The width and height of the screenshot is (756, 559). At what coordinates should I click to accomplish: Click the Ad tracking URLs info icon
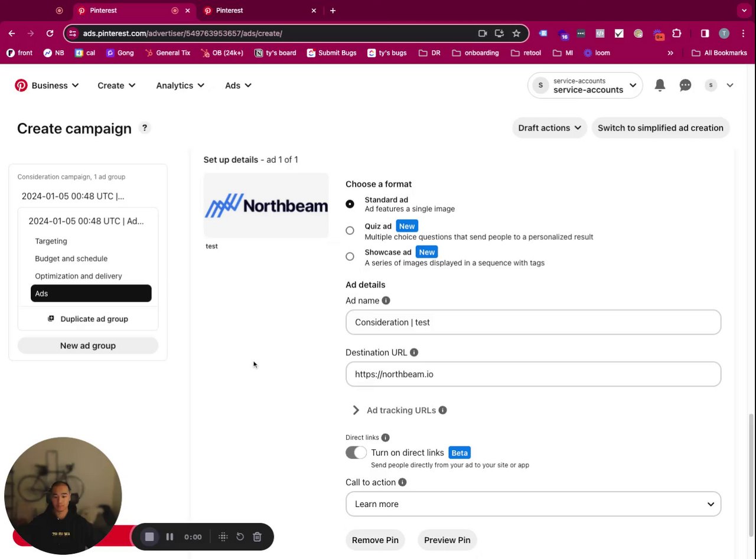point(442,410)
